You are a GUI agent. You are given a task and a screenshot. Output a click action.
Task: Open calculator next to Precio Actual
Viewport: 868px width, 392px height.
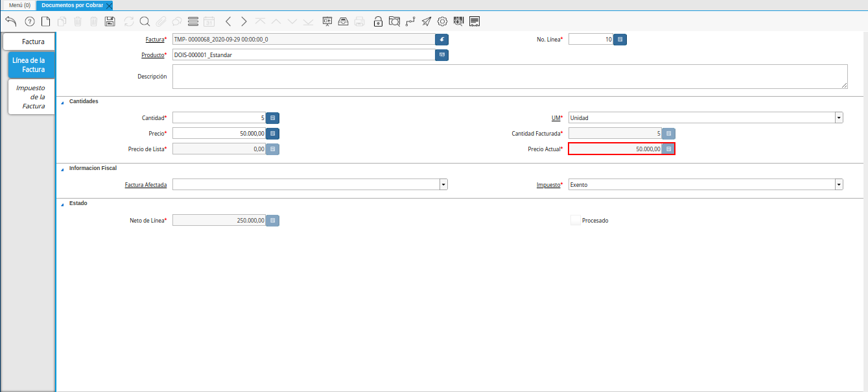coord(668,149)
